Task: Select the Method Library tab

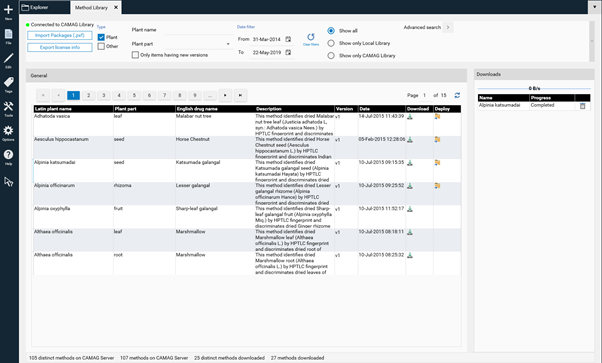Action: coord(91,7)
